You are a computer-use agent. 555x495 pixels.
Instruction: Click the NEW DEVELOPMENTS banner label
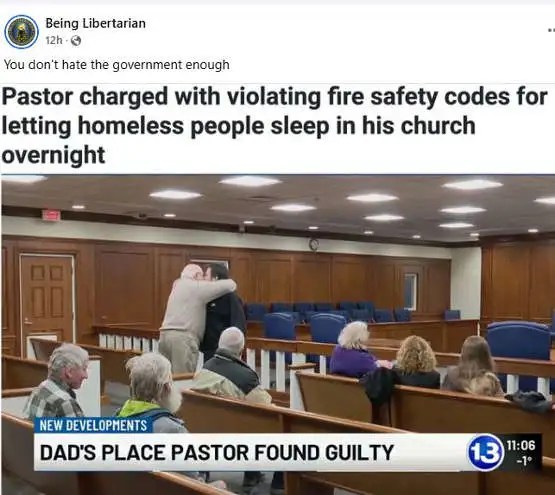tap(93, 425)
